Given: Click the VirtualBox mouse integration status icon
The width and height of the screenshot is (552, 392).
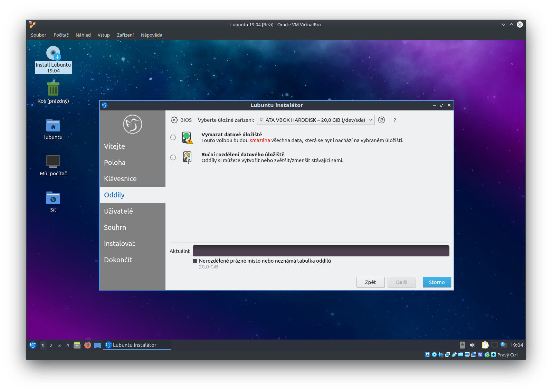Looking at the screenshot, I should pyautogui.click(x=487, y=354).
